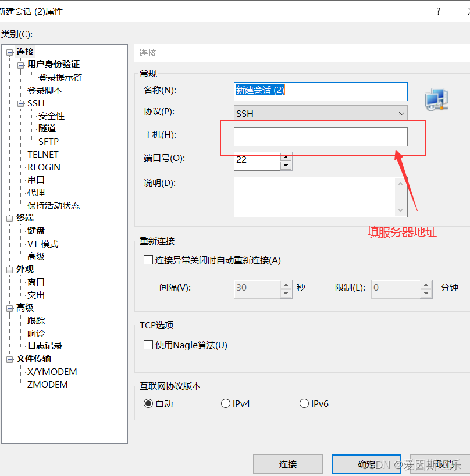Select VT 模式 tree item

43,244
